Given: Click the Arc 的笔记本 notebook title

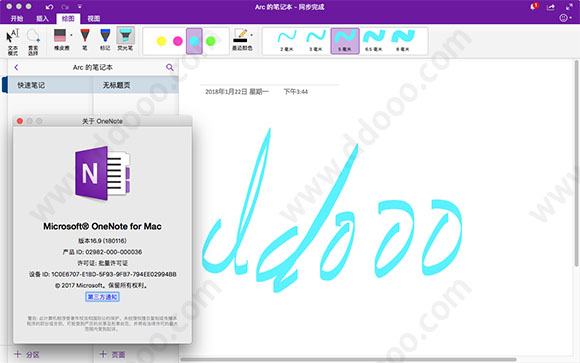Looking at the screenshot, I should pyautogui.click(x=92, y=67).
